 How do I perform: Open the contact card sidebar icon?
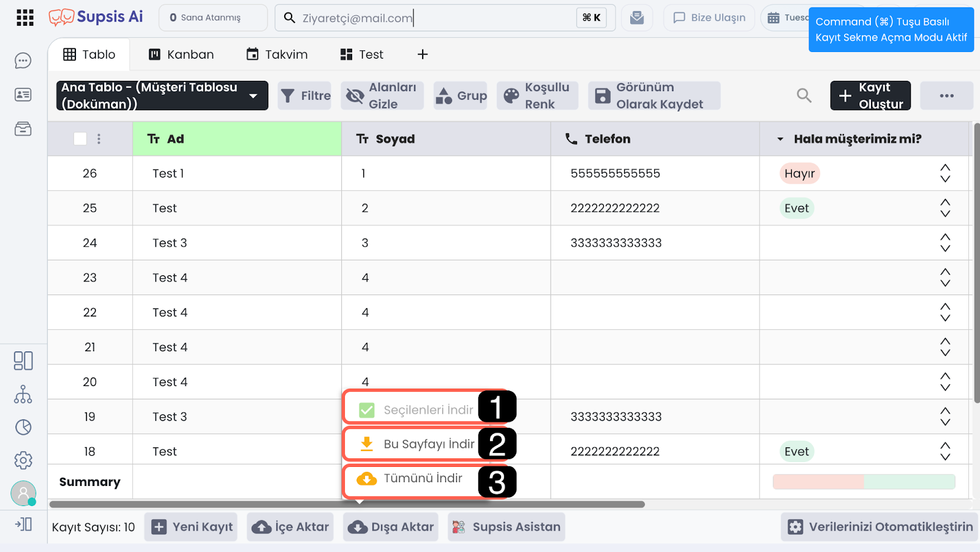[x=23, y=95]
